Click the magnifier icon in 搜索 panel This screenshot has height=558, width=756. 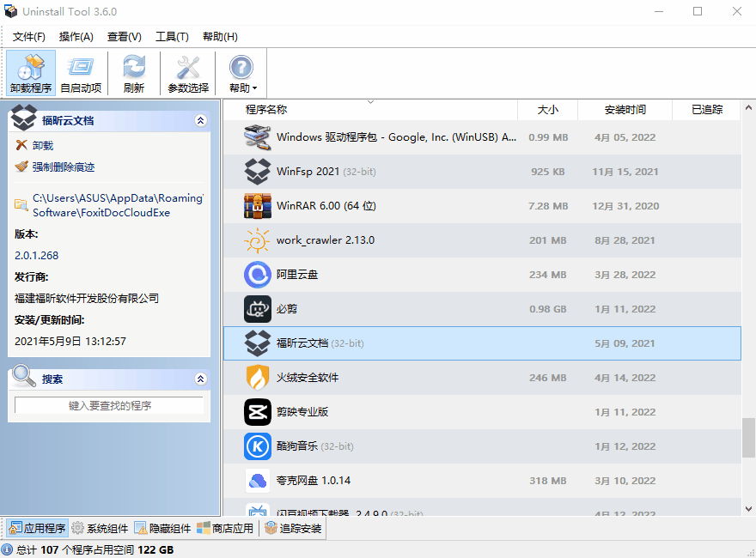(24, 376)
